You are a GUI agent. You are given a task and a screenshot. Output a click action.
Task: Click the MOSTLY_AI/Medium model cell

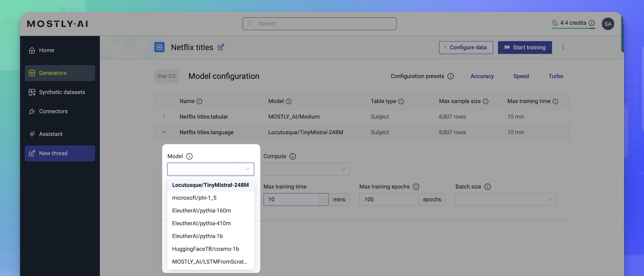click(294, 117)
